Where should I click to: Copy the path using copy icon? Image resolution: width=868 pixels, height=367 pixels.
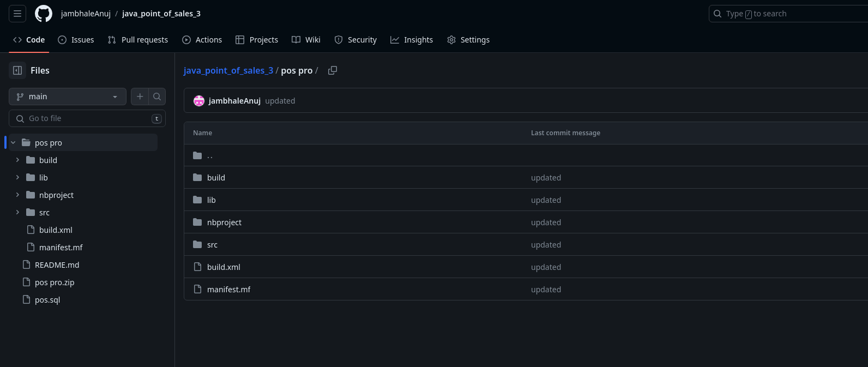(333, 70)
